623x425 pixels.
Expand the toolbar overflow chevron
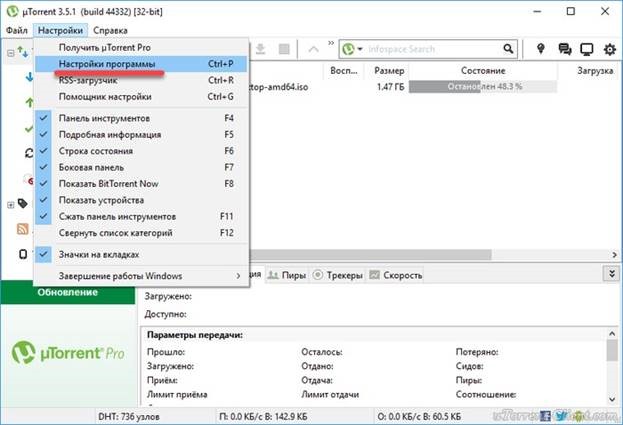pyautogui.click(x=331, y=43)
